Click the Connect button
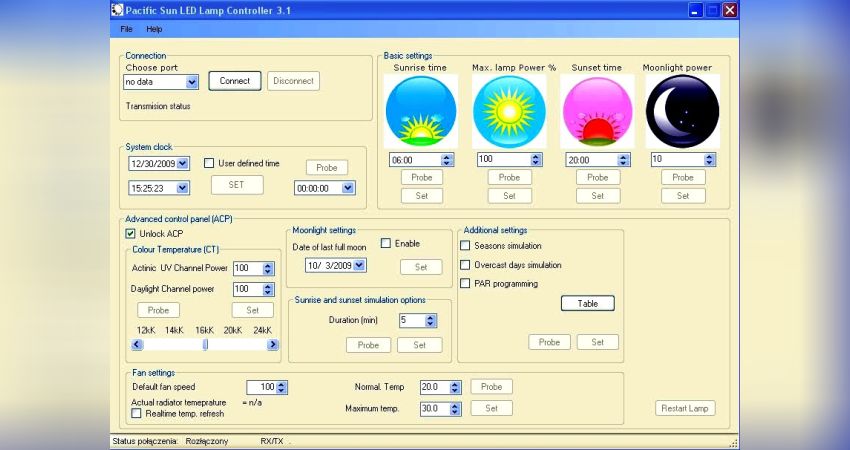The width and height of the screenshot is (850, 450). [x=235, y=81]
